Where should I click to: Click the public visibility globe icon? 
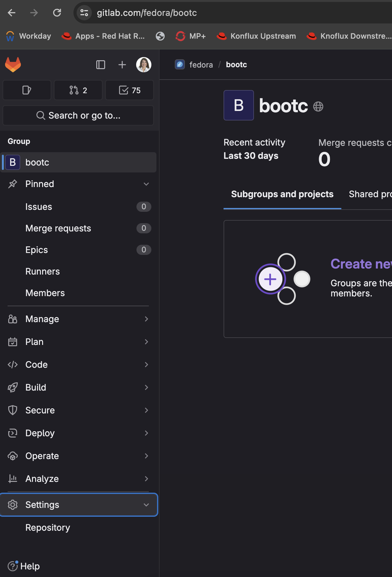pyautogui.click(x=318, y=107)
